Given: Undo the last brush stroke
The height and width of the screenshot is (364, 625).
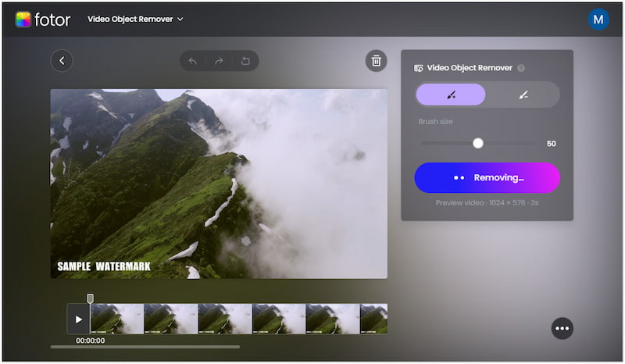Looking at the screenshot, I should point(193,61).
